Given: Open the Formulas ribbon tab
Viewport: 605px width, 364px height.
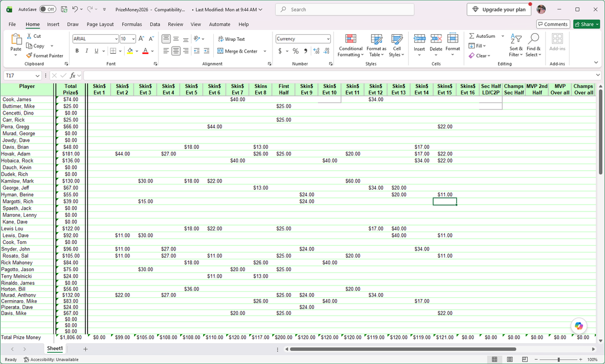Looking at the screenshot, I should click(132, 24).
